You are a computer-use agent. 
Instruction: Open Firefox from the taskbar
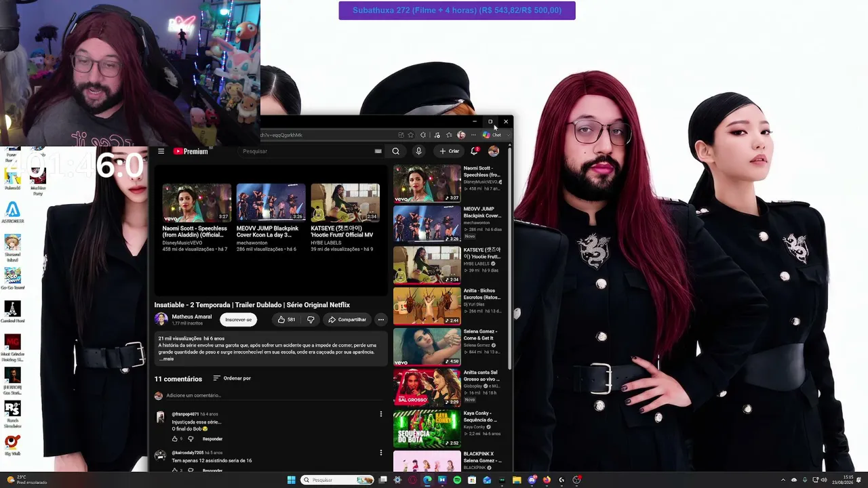547,480
